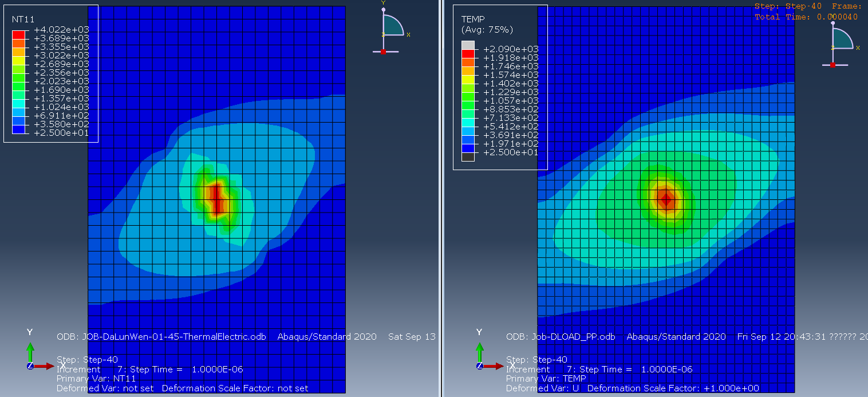Click the +4.022e+03 maximum value in the NT11 legend
Viewport: 868px width, 397px height.
click(61, 30)
